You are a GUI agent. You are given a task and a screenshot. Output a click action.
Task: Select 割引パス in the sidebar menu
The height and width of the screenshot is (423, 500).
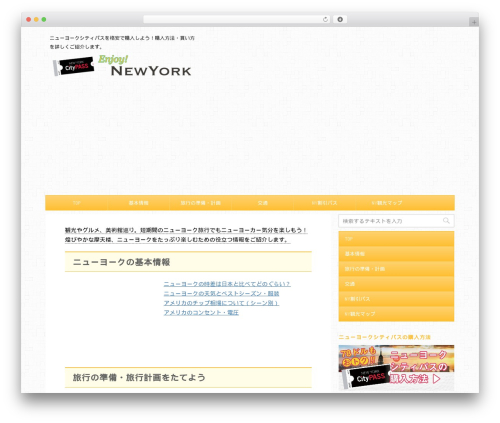click(396, 299)
